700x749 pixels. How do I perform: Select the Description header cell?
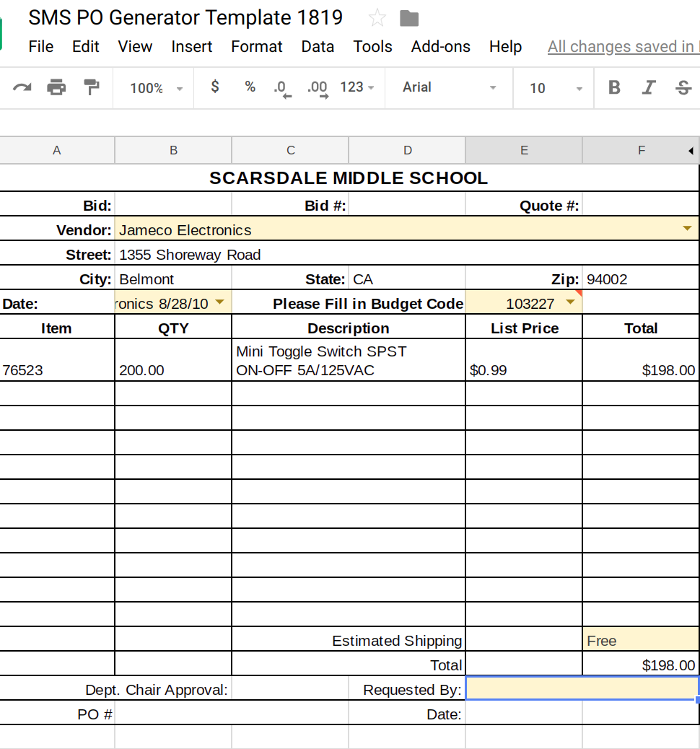[349, 327]
